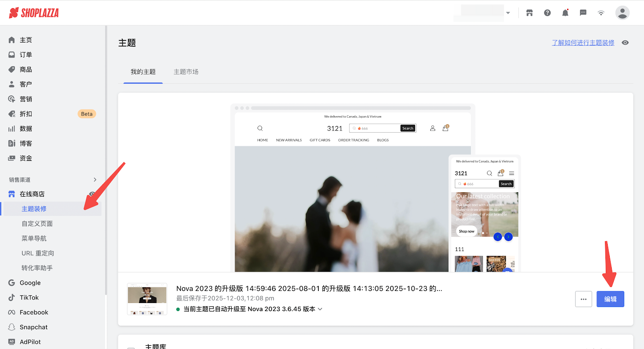The width and height of the screenshot is (644, 349).
Task: Go to 营销 marketing section
Action: click(x=26, y=99)
